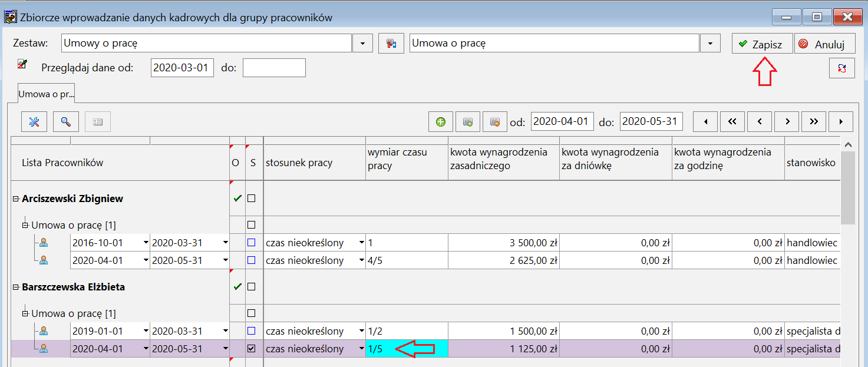Toggle the S checkbox in the 2016-10-01 row
Viewport: 868px width, 367px height.
point(252,243)
